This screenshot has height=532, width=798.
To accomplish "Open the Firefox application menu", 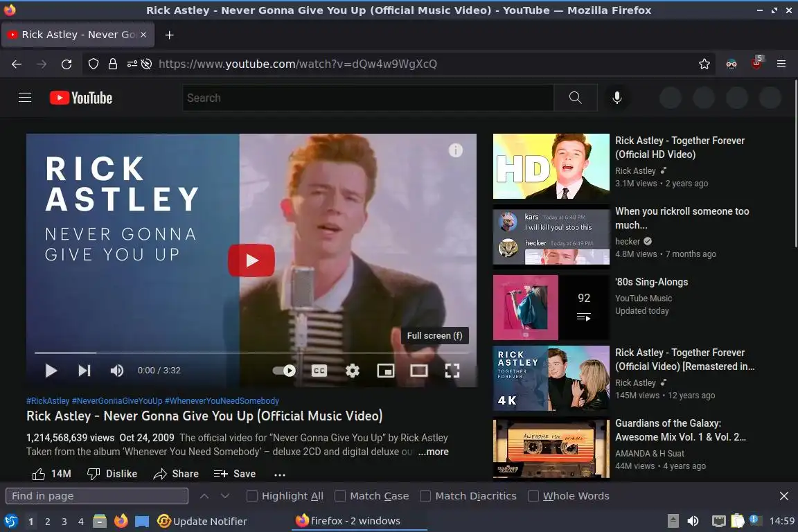I will 781,64.
